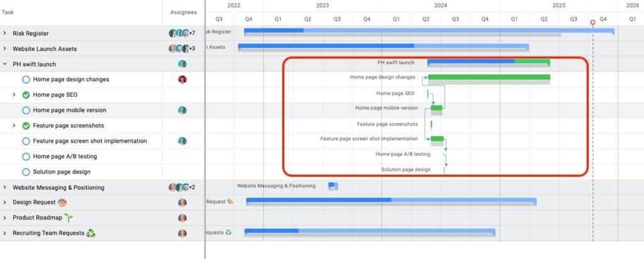Viewport: 644px width, 259px height.
Task: Click the Risk Register gantt bar
Action: click(x=429, y=30)
